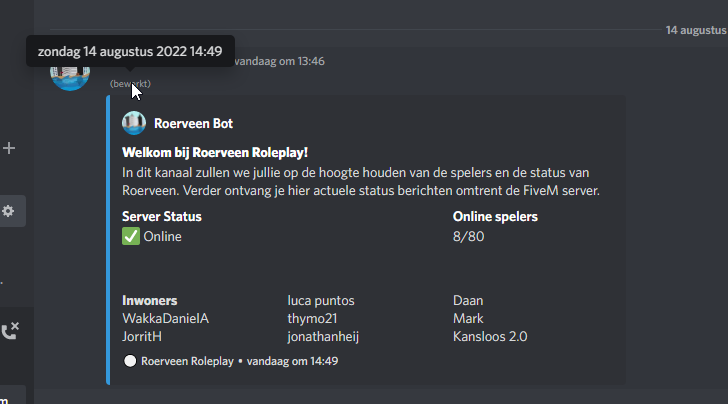Image resolution: width=728 pixels, height=404 pixels.
Task: Click player name "Kansloos 2.0"
Action: pos(491,336)
